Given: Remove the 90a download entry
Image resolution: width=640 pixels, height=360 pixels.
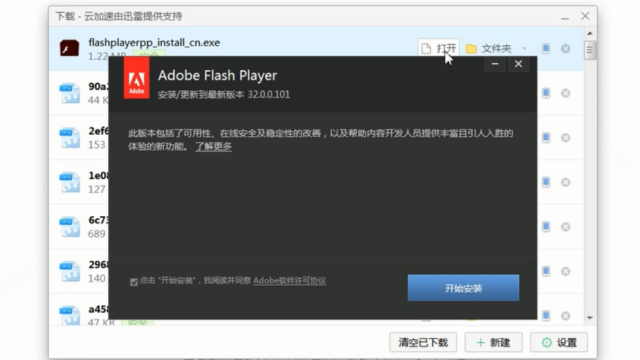Looking at the screenshot, I should point(565,93).
